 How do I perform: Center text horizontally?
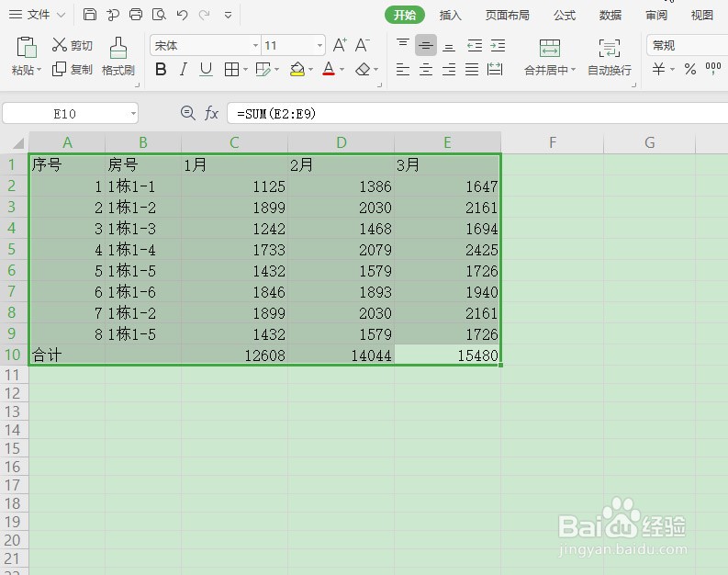coord(426,70)
